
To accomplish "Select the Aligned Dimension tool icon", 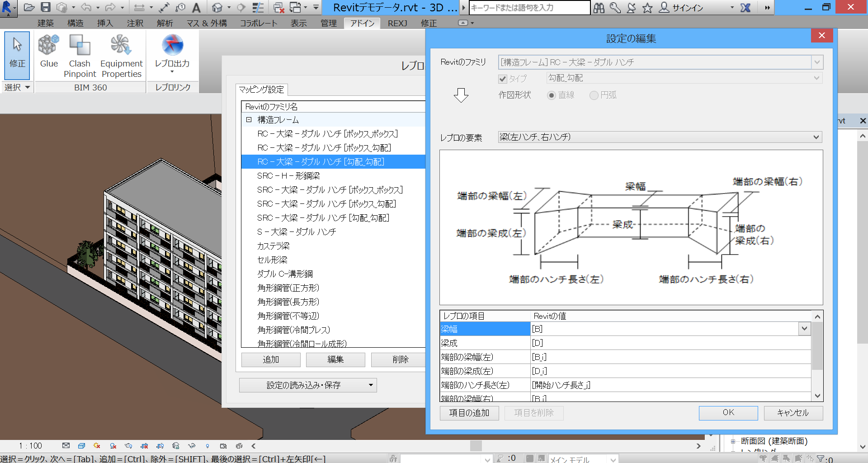I will click(164, 7).
